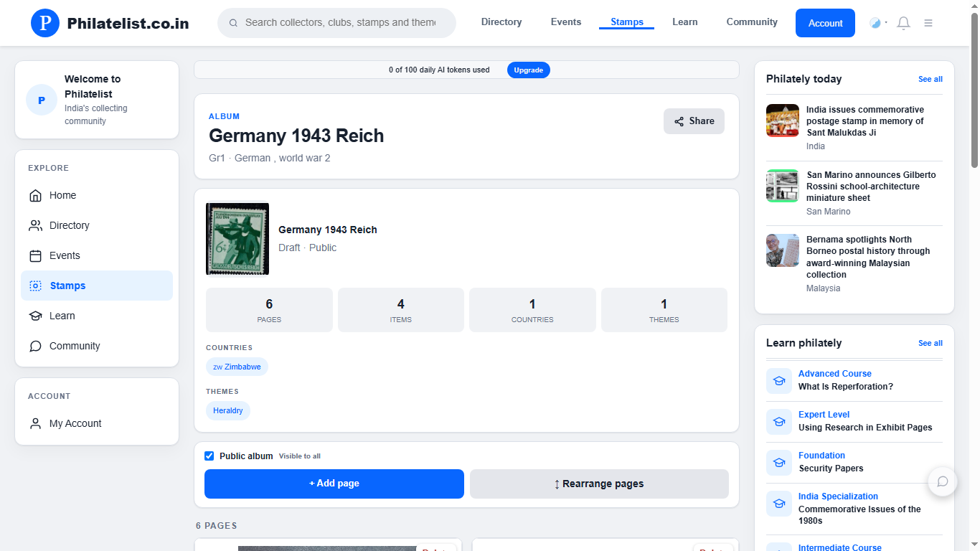
Task: Click the Learn graduation cap icon in sidebar
Action: (35, 316)
